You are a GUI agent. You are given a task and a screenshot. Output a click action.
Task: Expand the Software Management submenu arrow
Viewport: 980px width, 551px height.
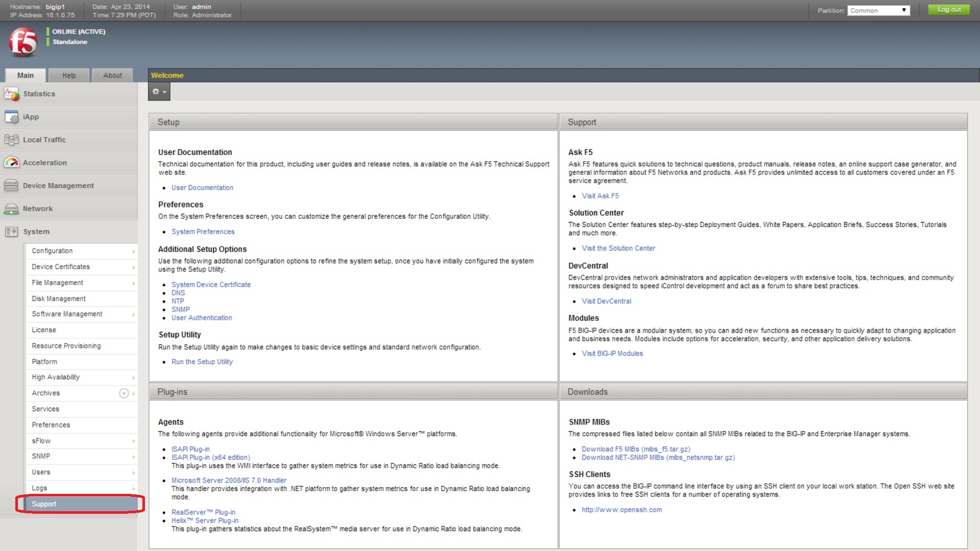[133, 315]
